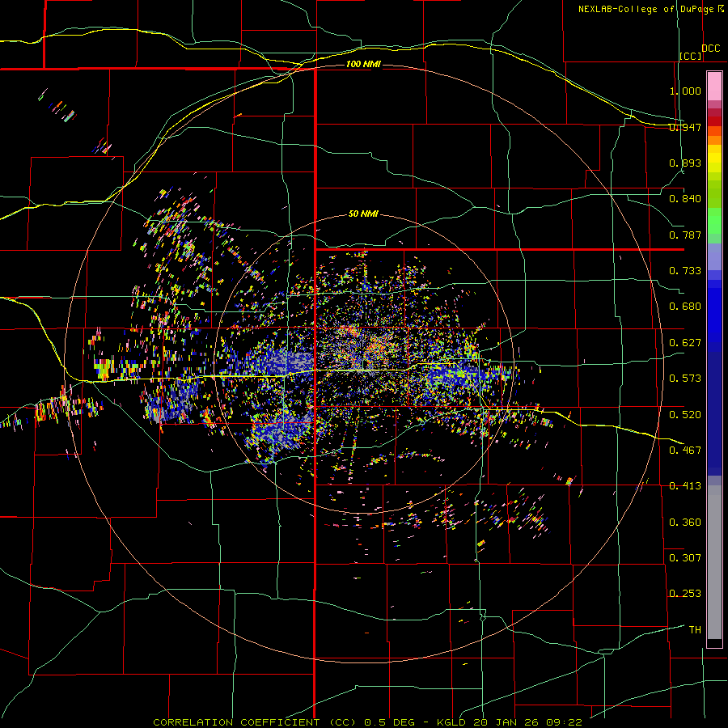728x728 pixels.
Task: Click the 0.893 scale value
Action: 685,163
